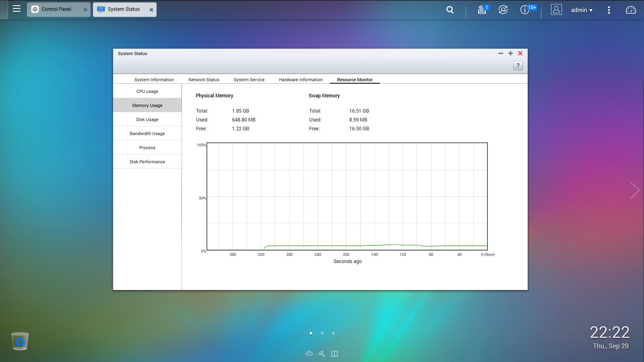644x362 pixels.
Task: Expand the admin account dropdown
Action: (582, 10)
